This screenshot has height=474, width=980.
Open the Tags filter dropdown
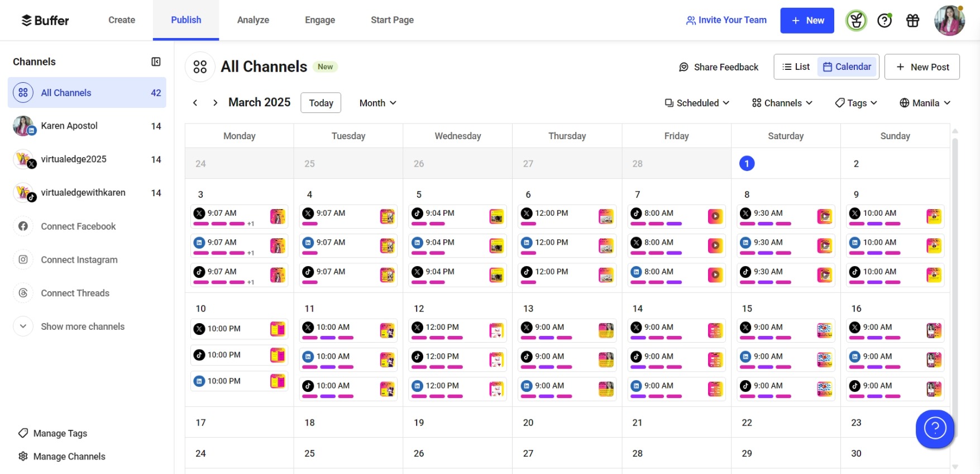tap(856, 103)
